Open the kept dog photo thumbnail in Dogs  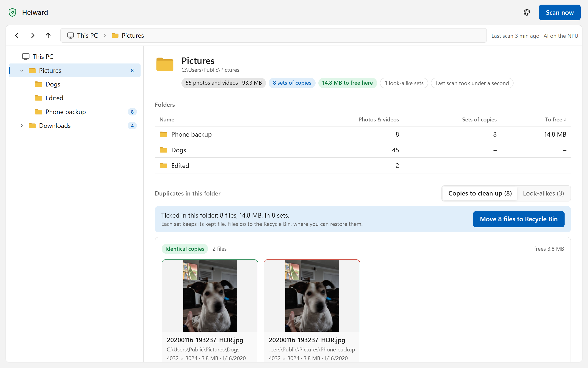[210, 296]
